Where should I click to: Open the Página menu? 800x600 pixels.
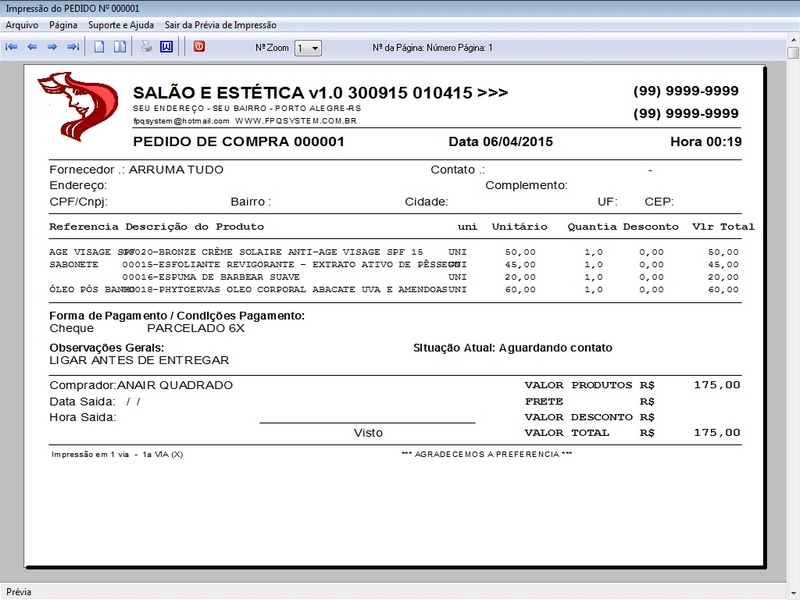click(63, 24)
